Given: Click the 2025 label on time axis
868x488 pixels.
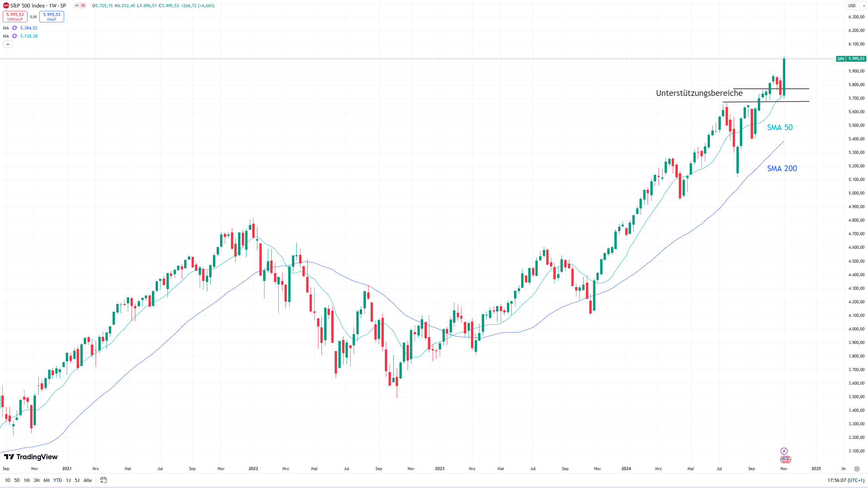Looking at the screenshot, I should (816, 469).
